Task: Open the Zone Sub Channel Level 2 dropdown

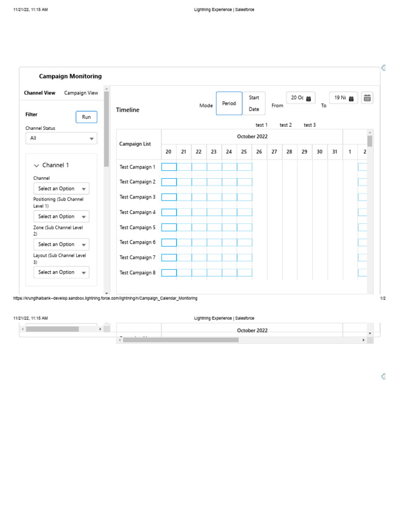Action: pos(61,244)
